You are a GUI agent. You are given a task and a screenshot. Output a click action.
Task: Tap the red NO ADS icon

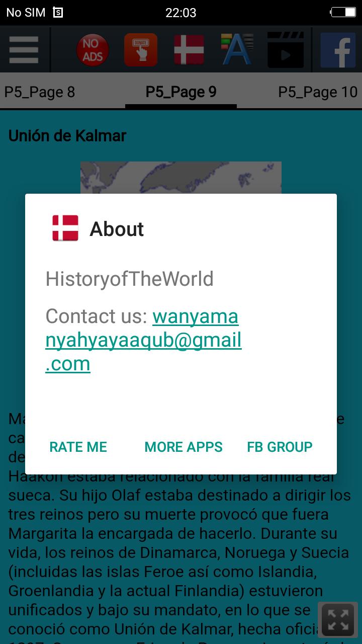click(x=93, y=50)
